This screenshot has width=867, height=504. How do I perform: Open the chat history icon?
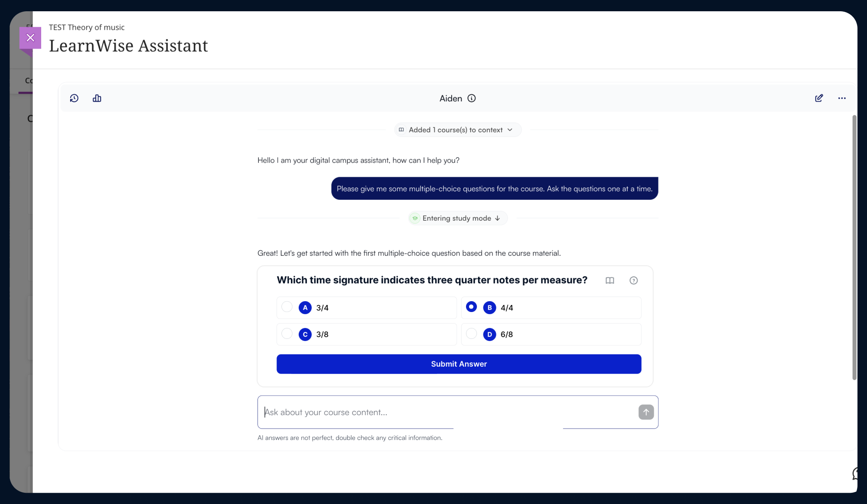click(74, 98)
